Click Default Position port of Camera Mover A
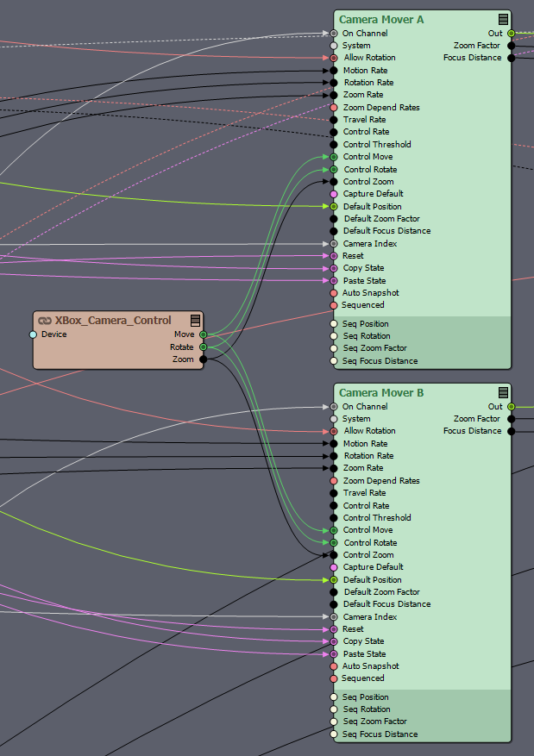 [x=333, y=206]
